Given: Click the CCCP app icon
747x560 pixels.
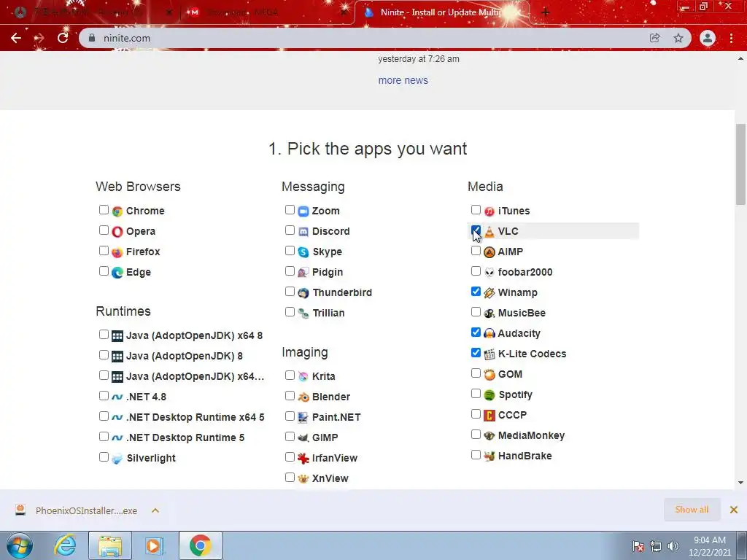Looking at the screenshot, I should (x=489, y=415).
